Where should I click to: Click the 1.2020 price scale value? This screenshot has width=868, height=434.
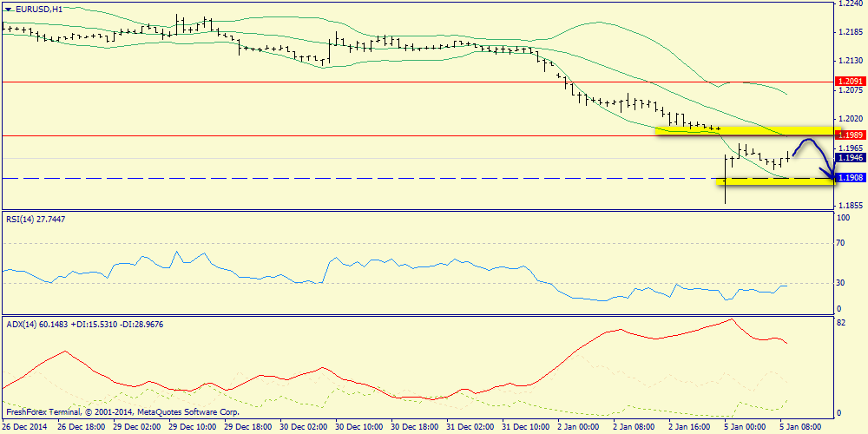point(850,119)
